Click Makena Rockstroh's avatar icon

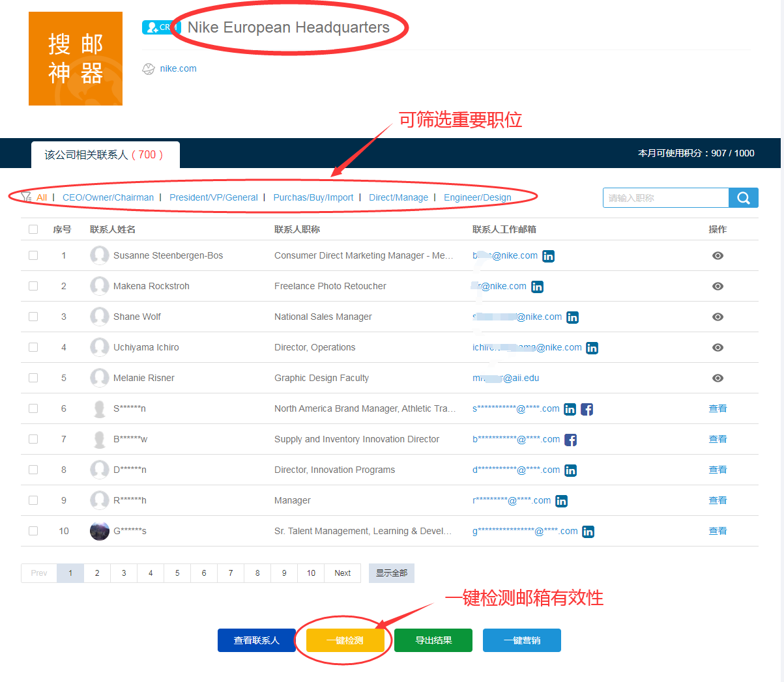point(100,286)
